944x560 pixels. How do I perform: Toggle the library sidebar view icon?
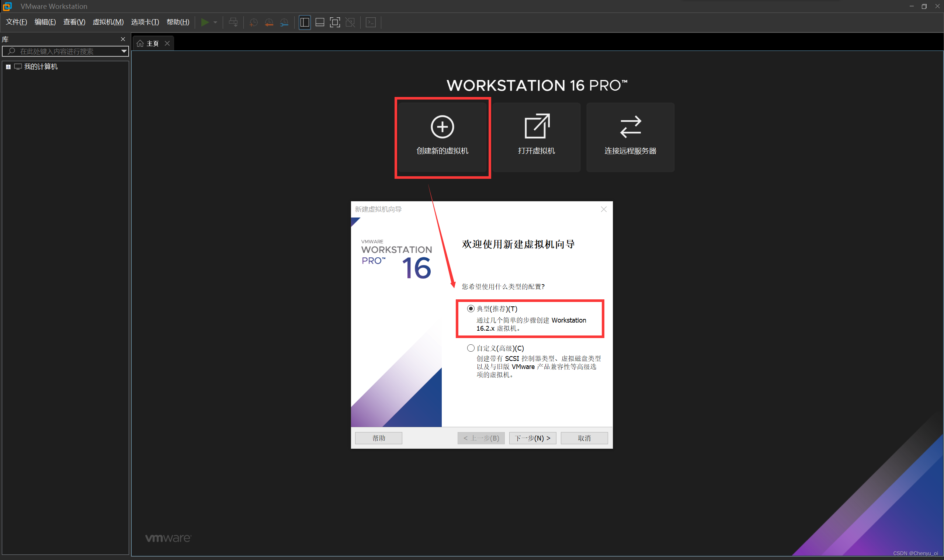click(305, 22)
